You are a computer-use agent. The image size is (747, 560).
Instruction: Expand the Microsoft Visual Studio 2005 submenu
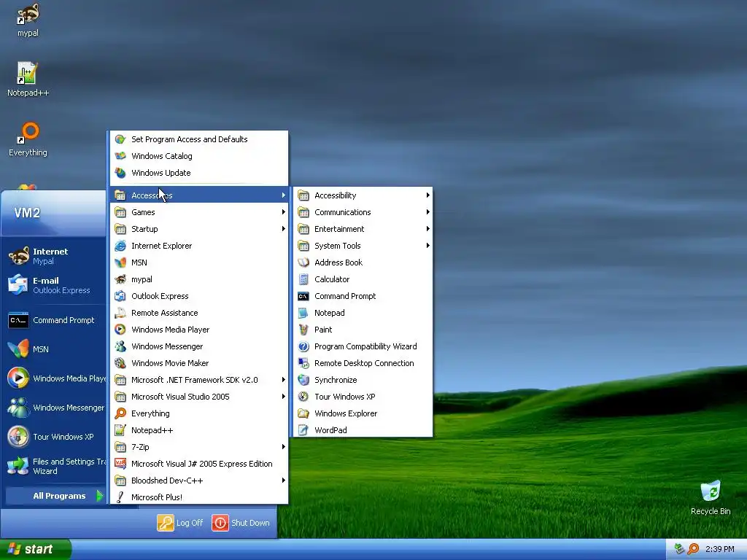point(199,397)
